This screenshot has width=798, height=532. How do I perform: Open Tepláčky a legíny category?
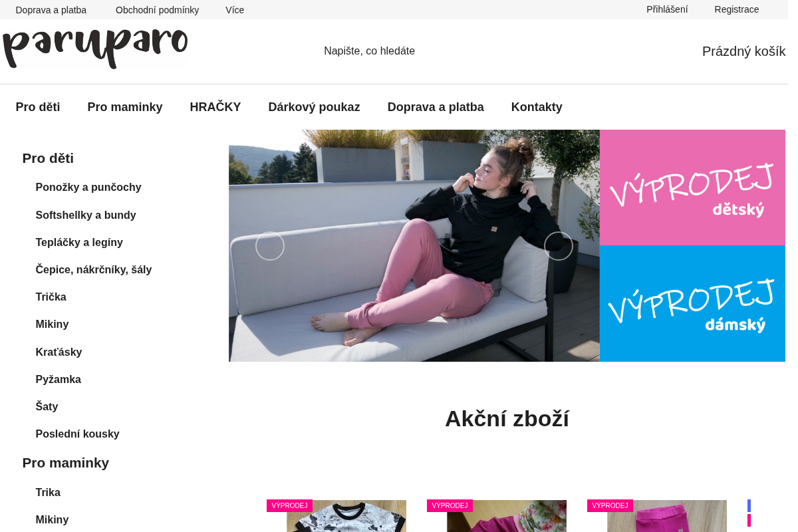click(x=79, y=243)
